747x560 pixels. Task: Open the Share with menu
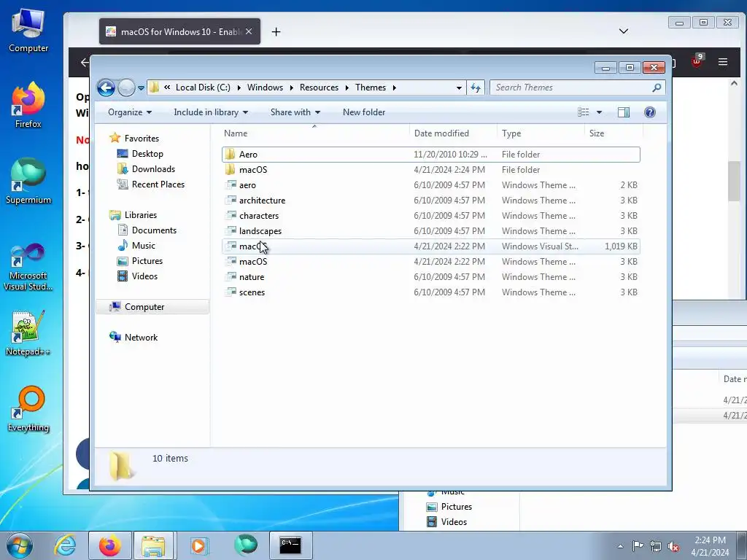pyautogui.click(x=295, y=112)
